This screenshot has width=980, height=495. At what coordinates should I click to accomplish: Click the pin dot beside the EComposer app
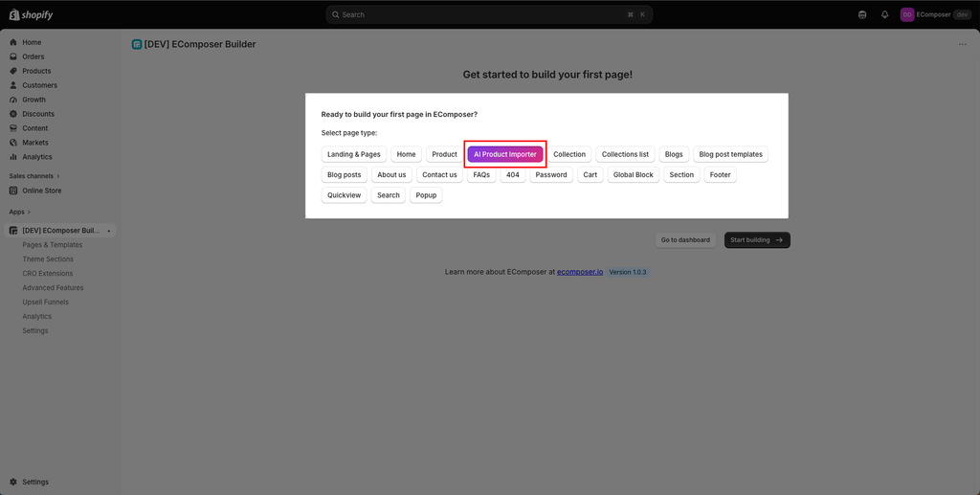click(x=109, y=232)
